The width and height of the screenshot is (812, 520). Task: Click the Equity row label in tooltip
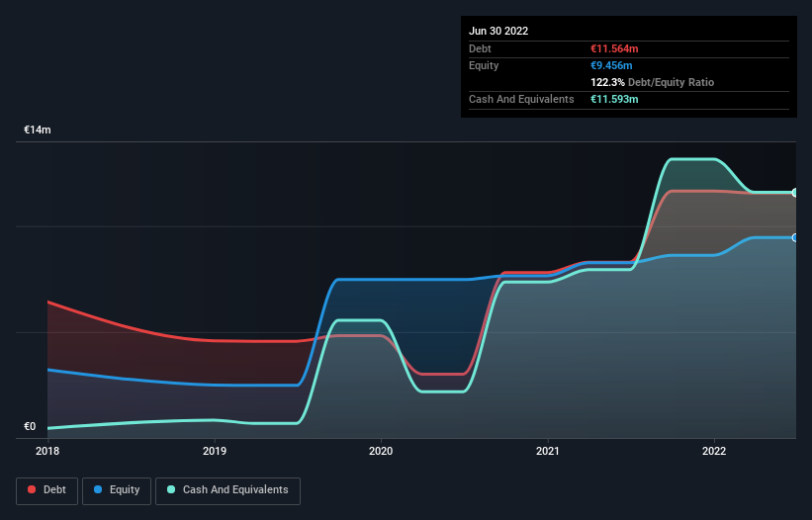[484, 65]
